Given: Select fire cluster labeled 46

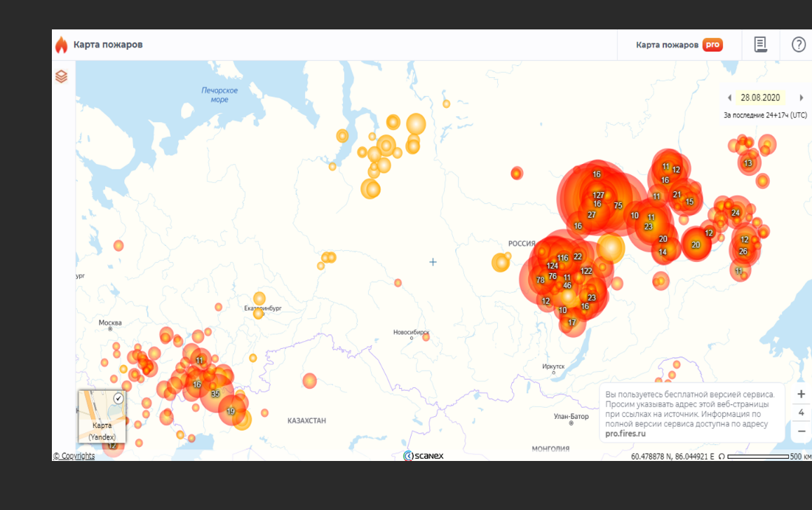Looking at the screenshot, I should tap(567, 286).
